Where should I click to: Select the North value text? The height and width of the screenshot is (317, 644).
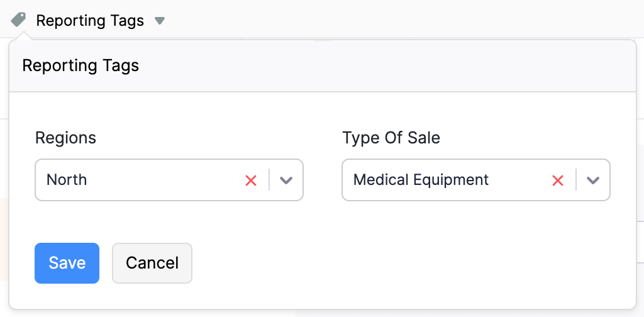(67, 180)
